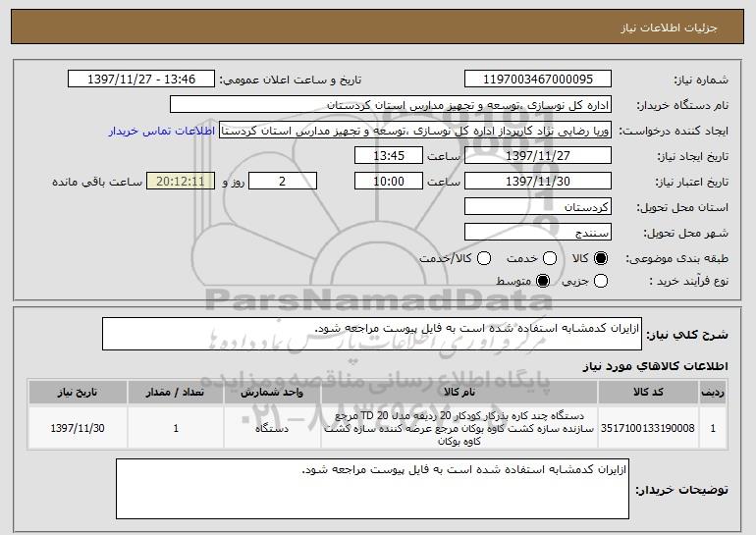
Task: Choose the جزیی purchase type radio
Action: (600, 281)
